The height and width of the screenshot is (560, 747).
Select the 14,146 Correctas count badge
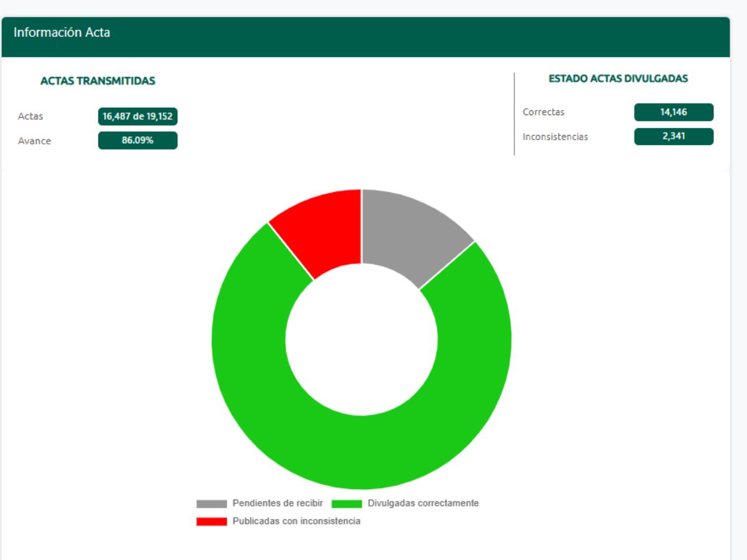pyautogui.click(x=674, y=112)
